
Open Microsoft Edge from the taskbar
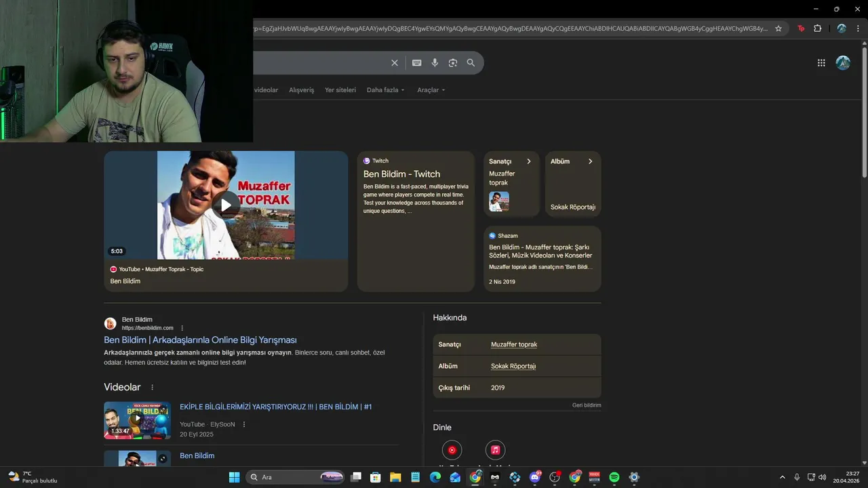click(x=435, y=477)
